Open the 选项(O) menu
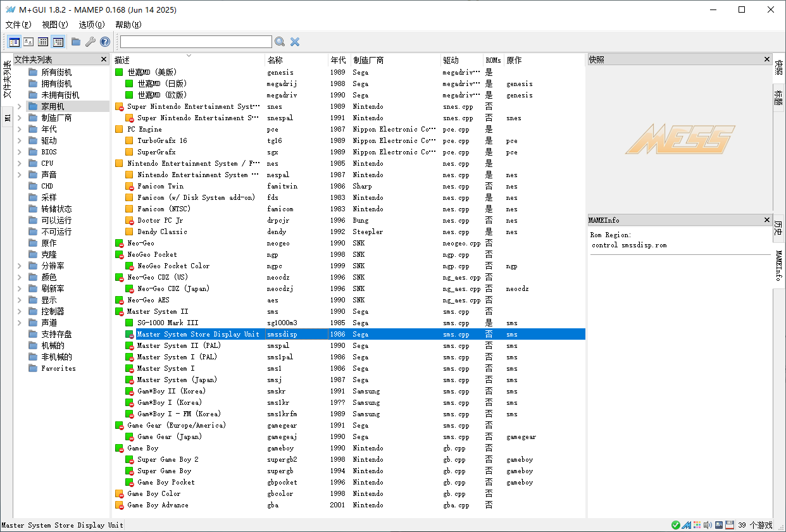This screenshot has width=786, height=532. pos(92,25)
